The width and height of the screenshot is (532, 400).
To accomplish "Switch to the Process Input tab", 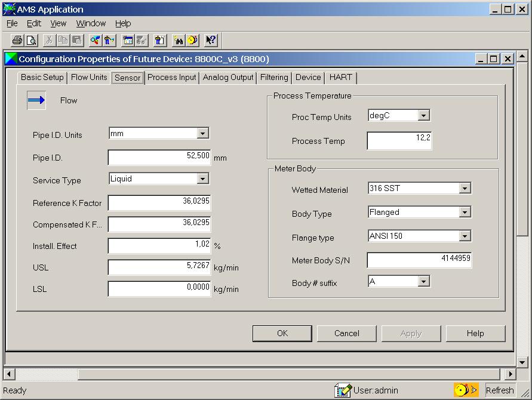I will point(172,78).
